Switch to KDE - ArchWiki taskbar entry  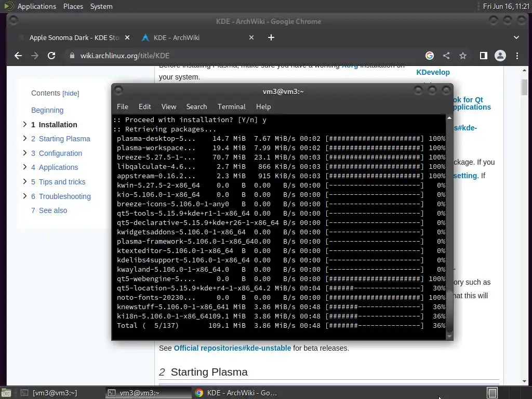pyautogui.click(x=236, y=393)
